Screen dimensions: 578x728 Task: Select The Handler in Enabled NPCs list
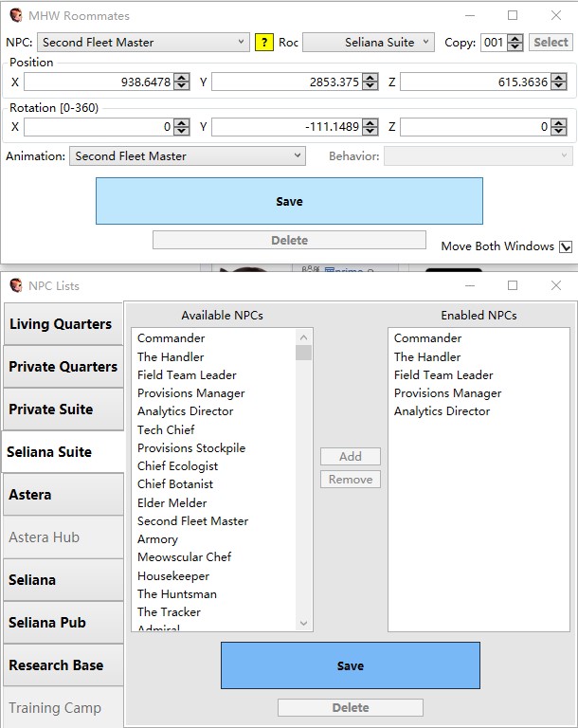coord(479,356)
